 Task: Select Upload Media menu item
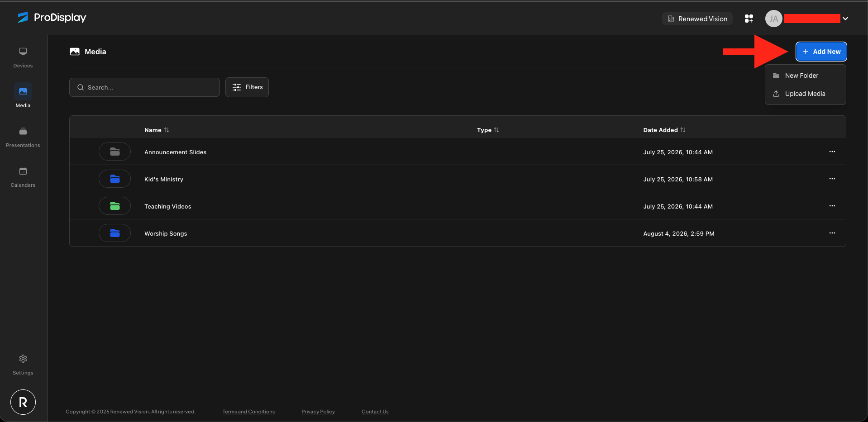(805, 94)
